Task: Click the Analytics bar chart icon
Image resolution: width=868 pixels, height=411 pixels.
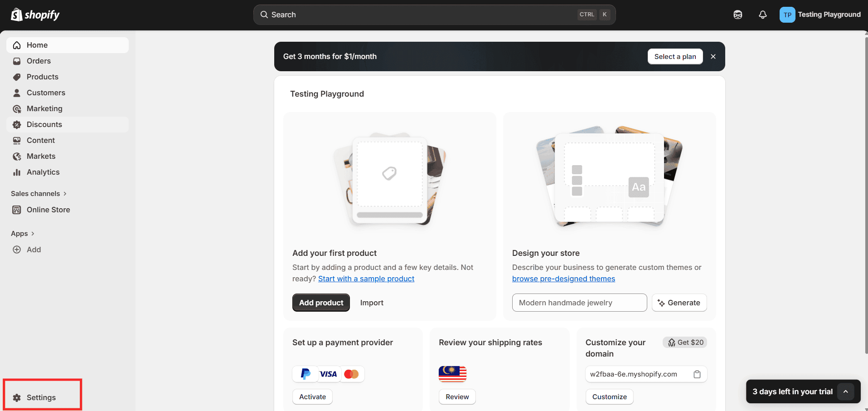Action: point(17,172)
